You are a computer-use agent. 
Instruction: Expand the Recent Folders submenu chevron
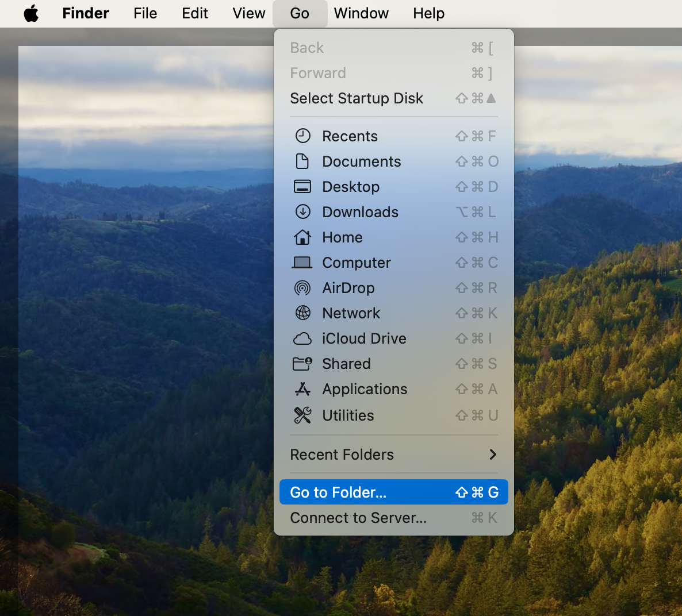pyautogui.click(x=492, y=455)
